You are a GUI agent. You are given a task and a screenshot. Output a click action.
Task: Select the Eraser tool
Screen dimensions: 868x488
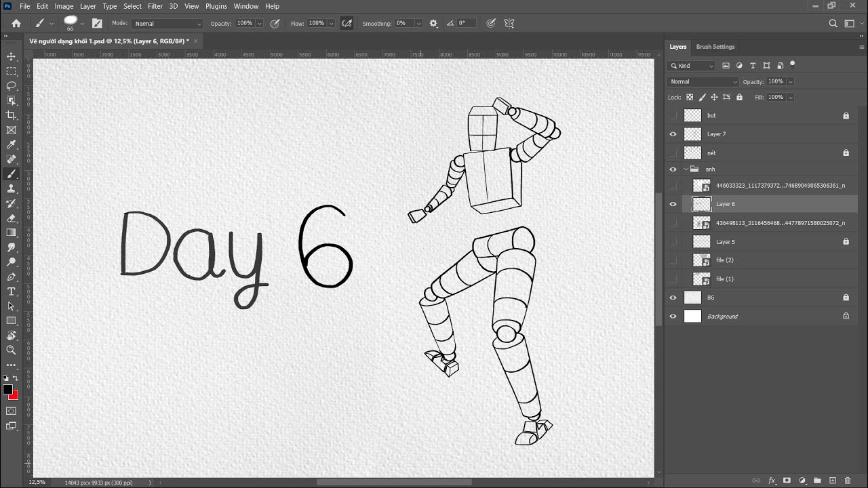pos(11,218)
